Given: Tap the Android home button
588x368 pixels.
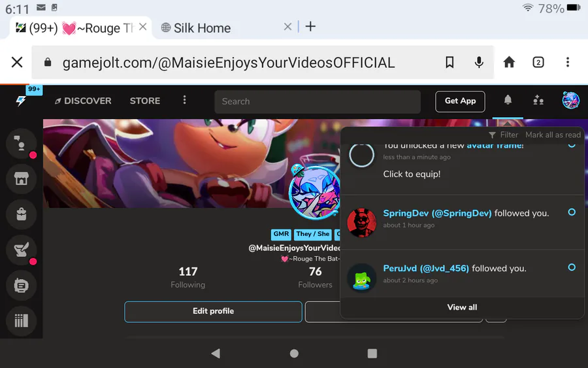Looking at the screenshot, I should click(295, 354).
